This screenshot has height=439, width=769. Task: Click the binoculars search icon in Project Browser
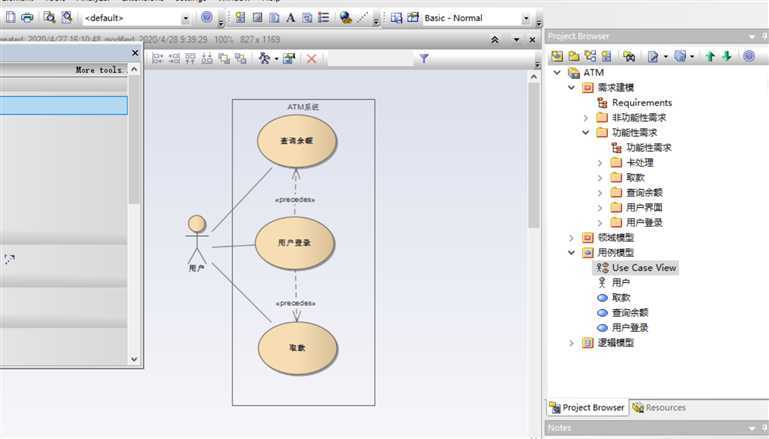(x=629, y=56)
